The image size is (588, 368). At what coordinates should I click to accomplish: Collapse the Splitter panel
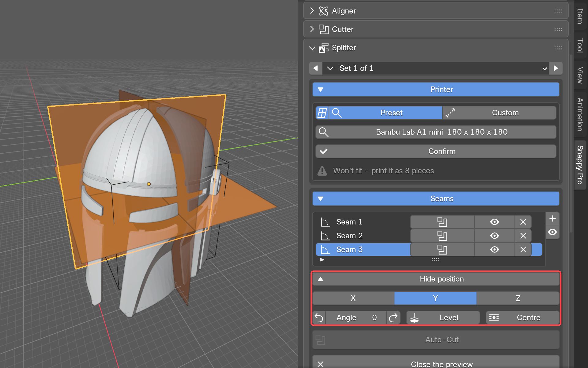coord(436,48)
